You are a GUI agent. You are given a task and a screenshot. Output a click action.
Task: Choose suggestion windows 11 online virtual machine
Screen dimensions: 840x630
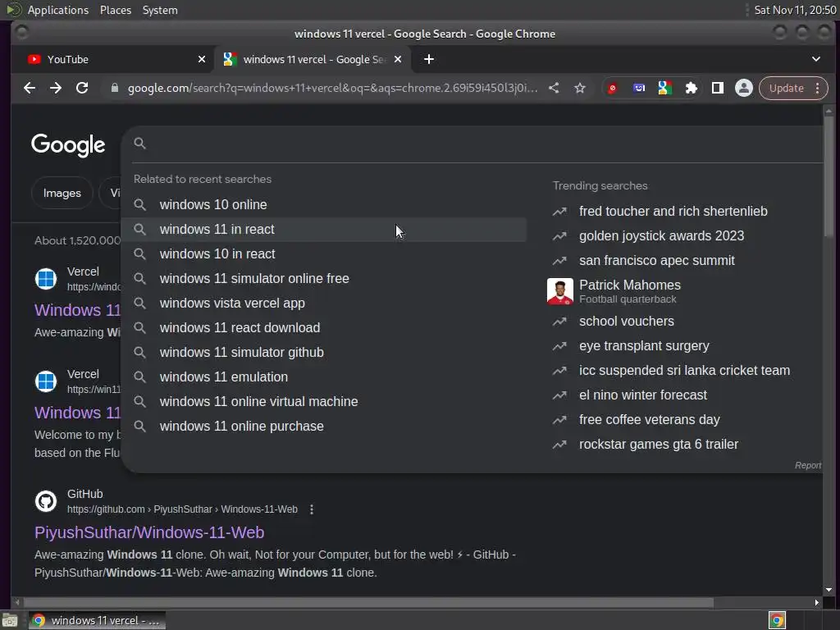point(323,402)
